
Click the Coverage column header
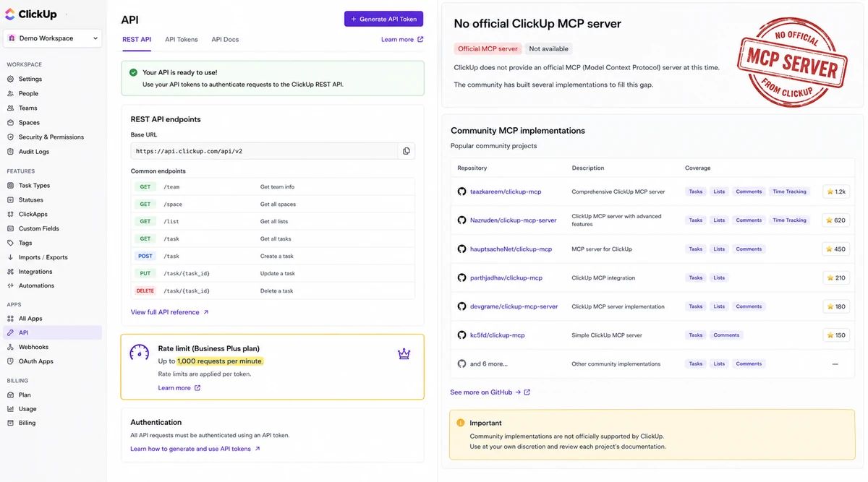point(698,168)
